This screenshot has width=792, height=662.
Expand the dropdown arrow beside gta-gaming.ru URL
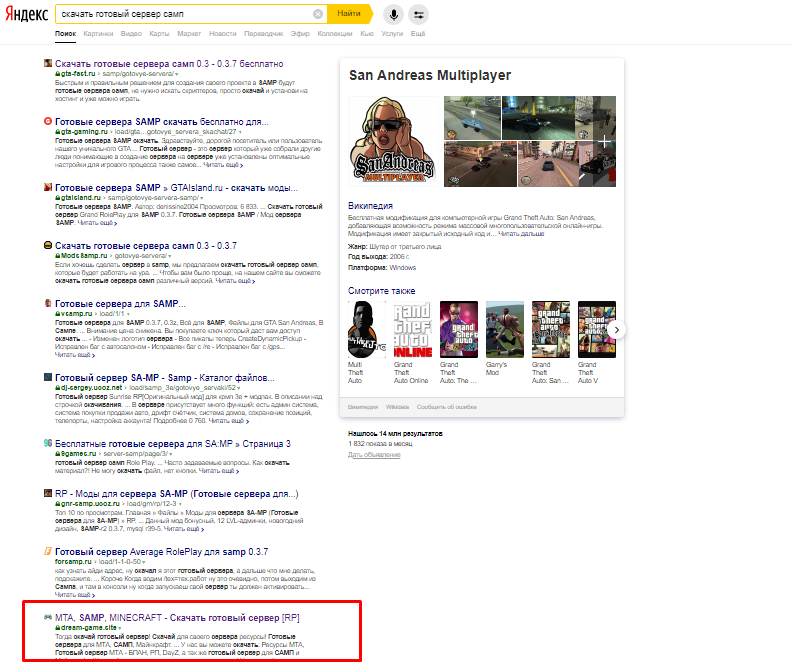tap(240, 132)
